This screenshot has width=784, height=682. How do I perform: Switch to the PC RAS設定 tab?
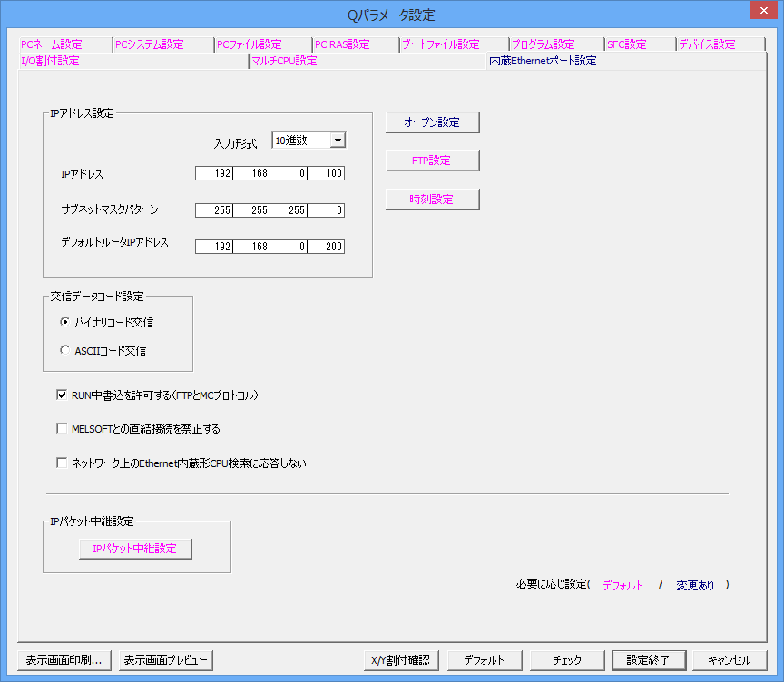[341, 43]
